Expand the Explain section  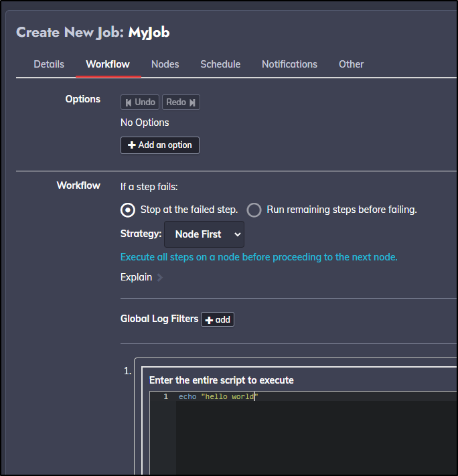(137, 277)
